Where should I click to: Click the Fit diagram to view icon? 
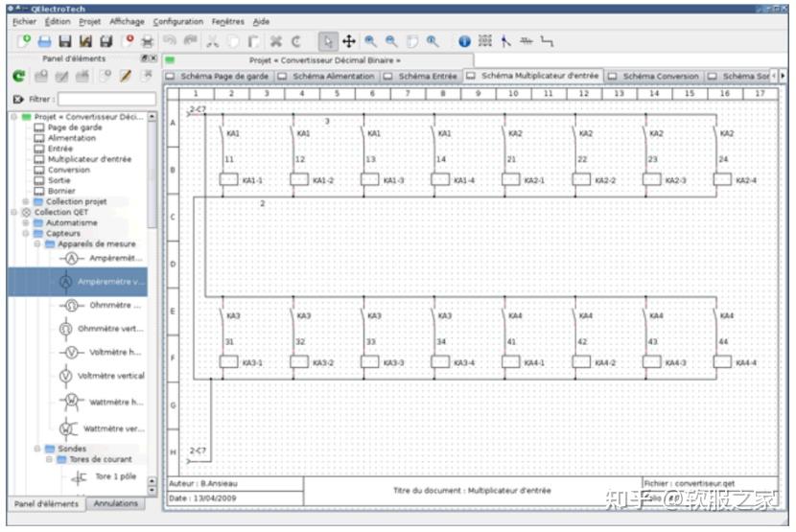(411, 41)
